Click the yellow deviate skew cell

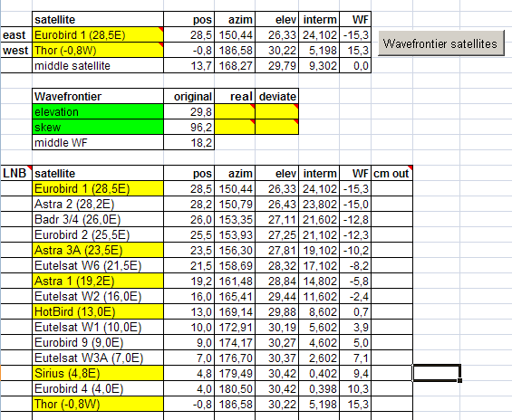(277, 127)
